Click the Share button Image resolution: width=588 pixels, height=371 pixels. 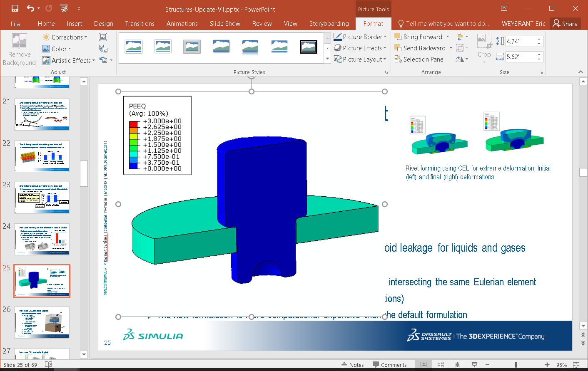click(x=565, y=24)
